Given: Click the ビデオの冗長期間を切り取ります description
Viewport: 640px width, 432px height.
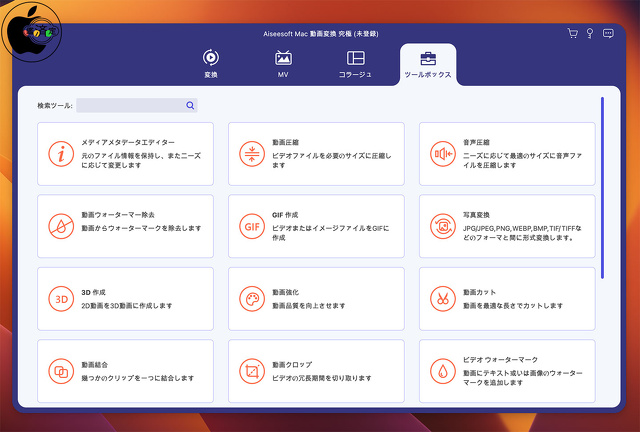Looking at the screenshot, I should [322, 378].
